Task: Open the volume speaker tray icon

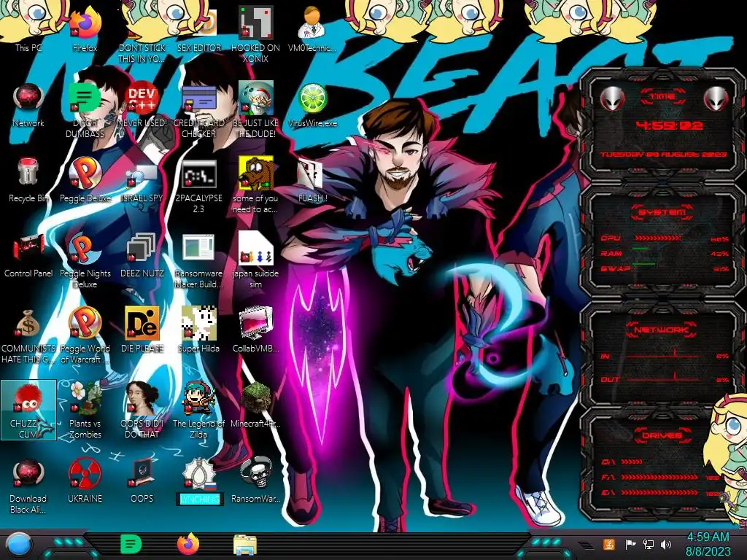Action: pos(666,544)
